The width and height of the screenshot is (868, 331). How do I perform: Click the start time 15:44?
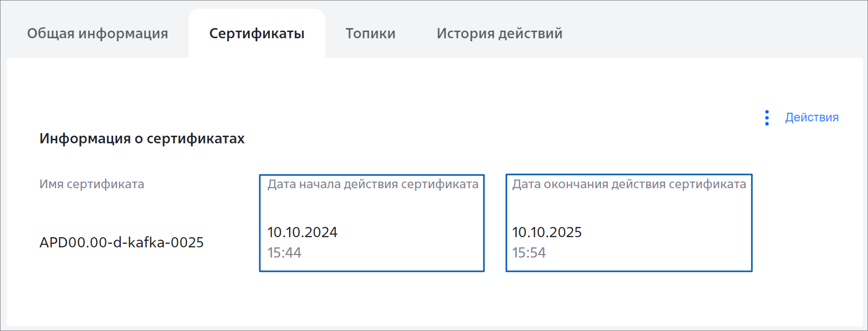pyautogui.click(x=284, y=252)
